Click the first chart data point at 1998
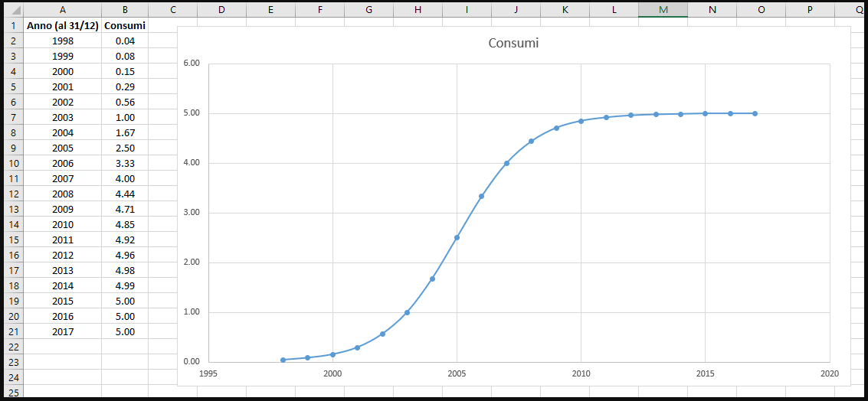Image resolution: width=868 pixels, height=401 pixels. tap(283, 360)
